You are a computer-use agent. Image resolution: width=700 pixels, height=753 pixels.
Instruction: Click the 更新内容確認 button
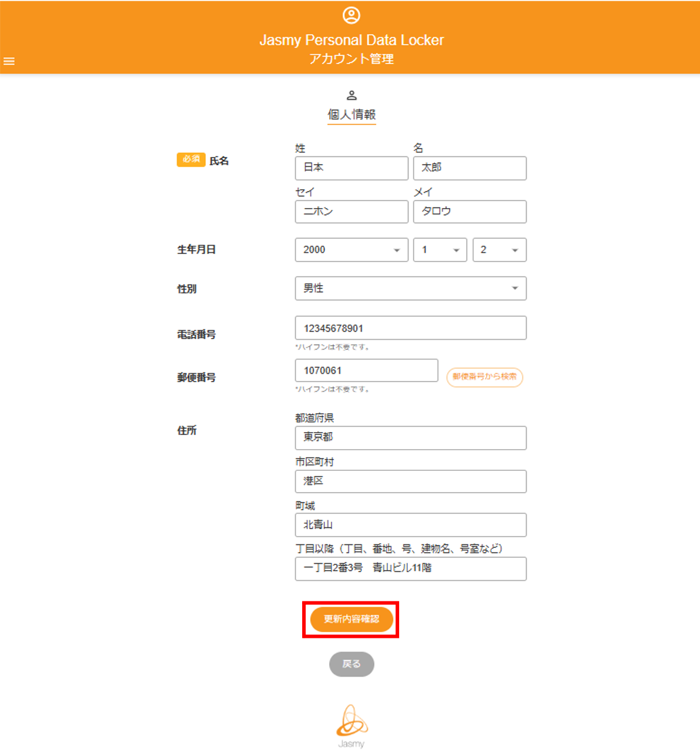pyautogui.click(x=351, y=620)
